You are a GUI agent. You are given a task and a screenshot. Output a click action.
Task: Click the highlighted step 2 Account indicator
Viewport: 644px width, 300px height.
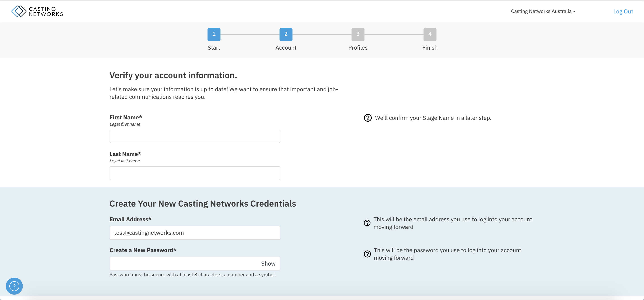tap(286, 34)
